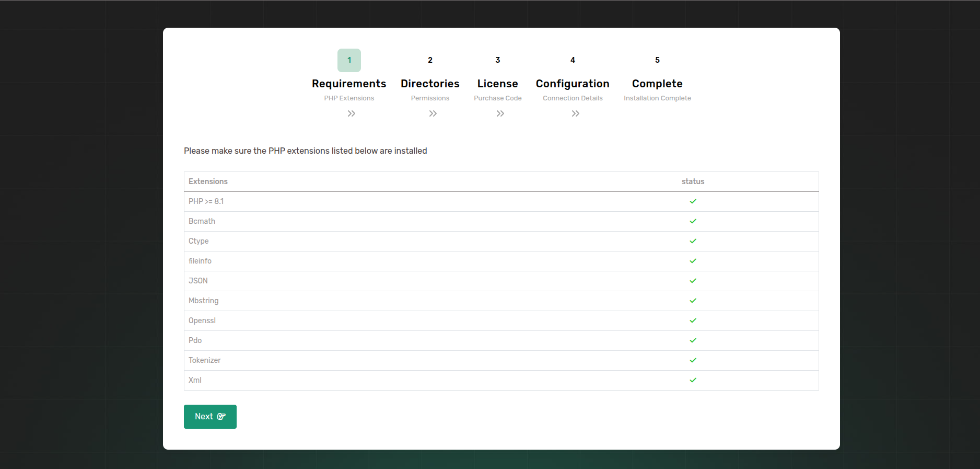Open the License step tab

click(x=497, y=84)
